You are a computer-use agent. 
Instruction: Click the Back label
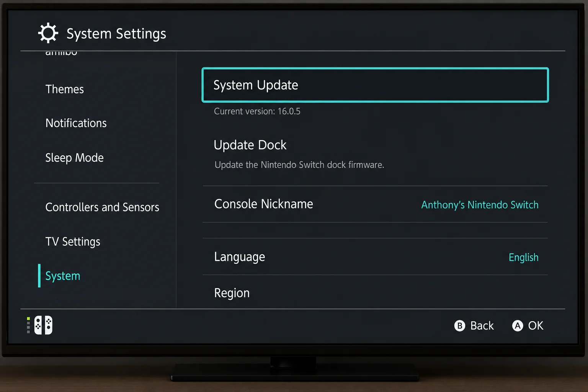(482, 326)
